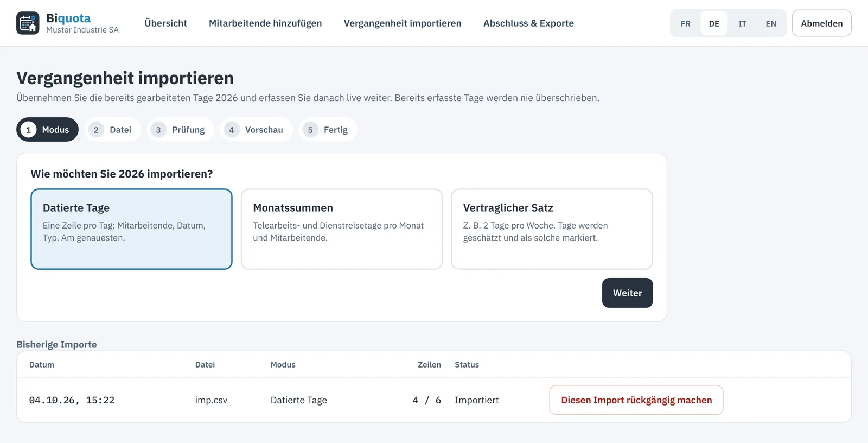Open the Übersicht page

165,23
